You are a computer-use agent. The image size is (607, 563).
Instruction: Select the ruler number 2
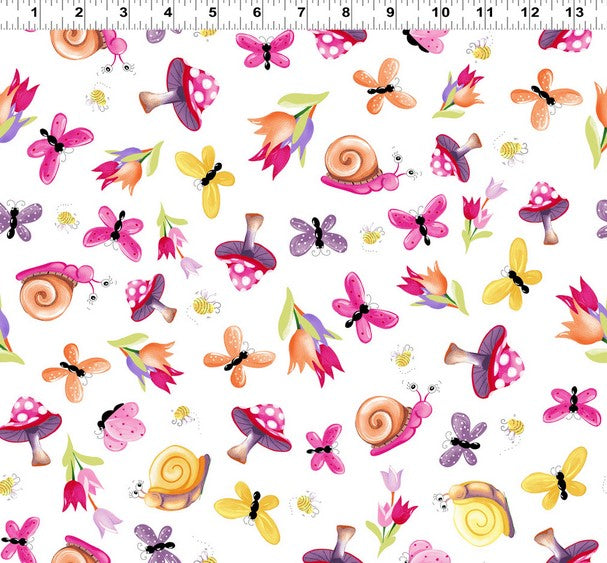tap(79, 12)
